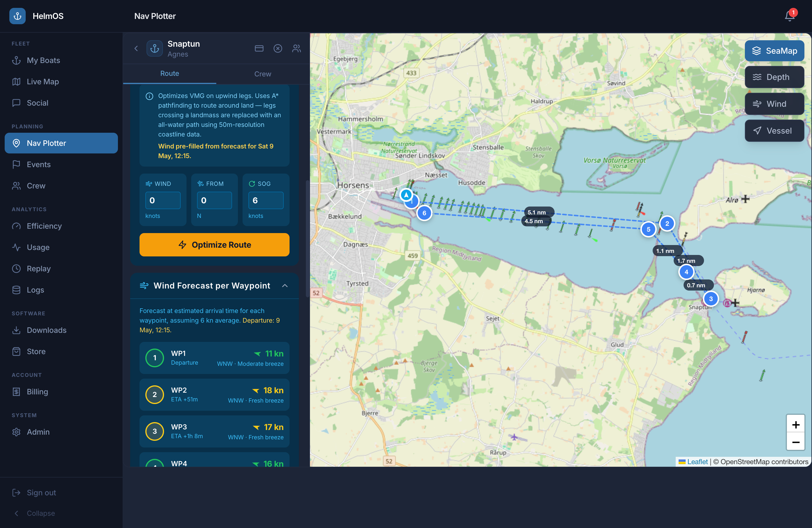
Task: Open Usage analytics
Action: point(61,248)
